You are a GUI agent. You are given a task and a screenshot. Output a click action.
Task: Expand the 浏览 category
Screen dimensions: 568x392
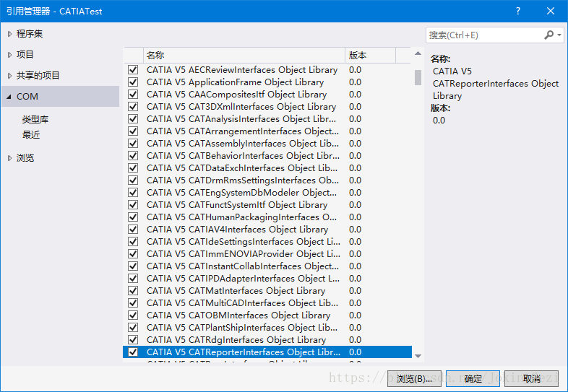9,158
